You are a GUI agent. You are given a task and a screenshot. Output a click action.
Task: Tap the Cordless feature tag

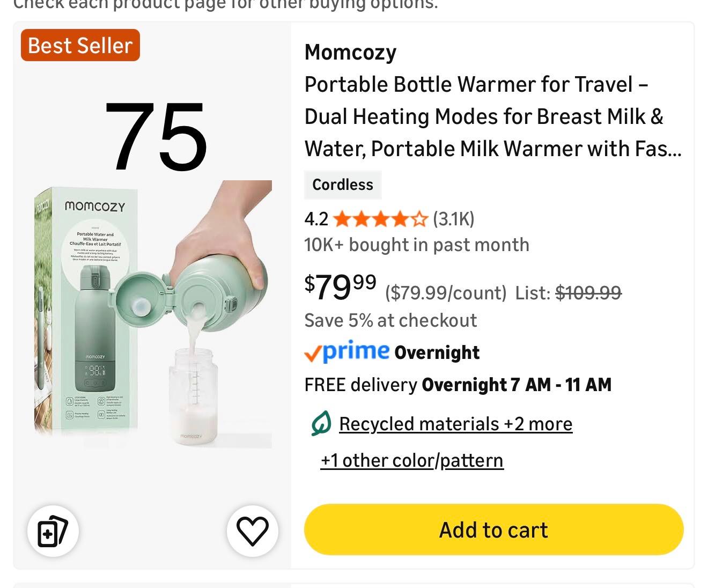pyautogui.click(x=343, y=185)
